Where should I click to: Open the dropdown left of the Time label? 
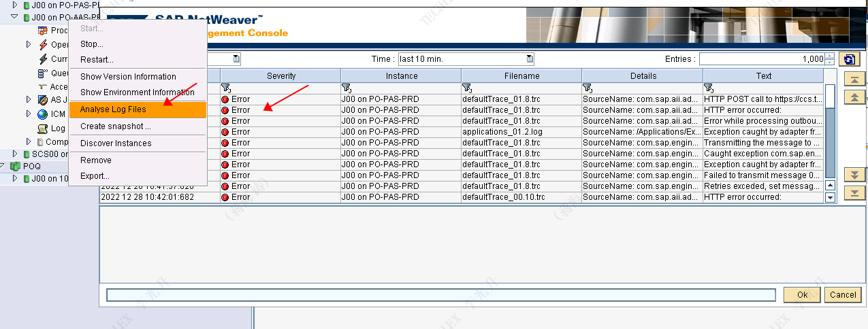click(236, 59)
